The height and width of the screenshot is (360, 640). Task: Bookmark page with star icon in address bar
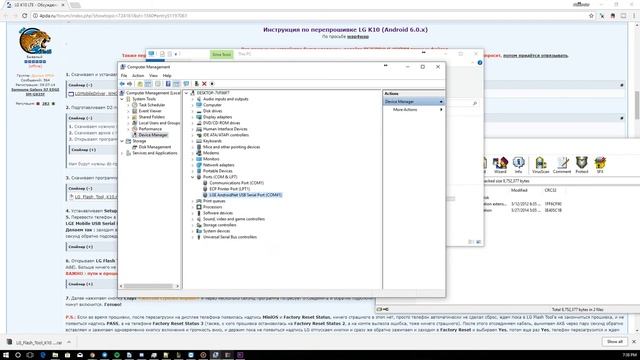tap(591, 16)
